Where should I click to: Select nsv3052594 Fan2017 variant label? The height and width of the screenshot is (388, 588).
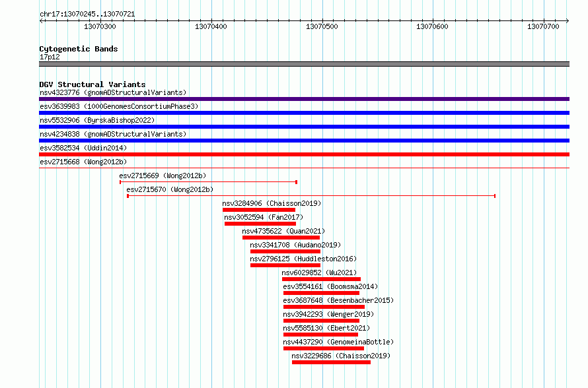264,217
